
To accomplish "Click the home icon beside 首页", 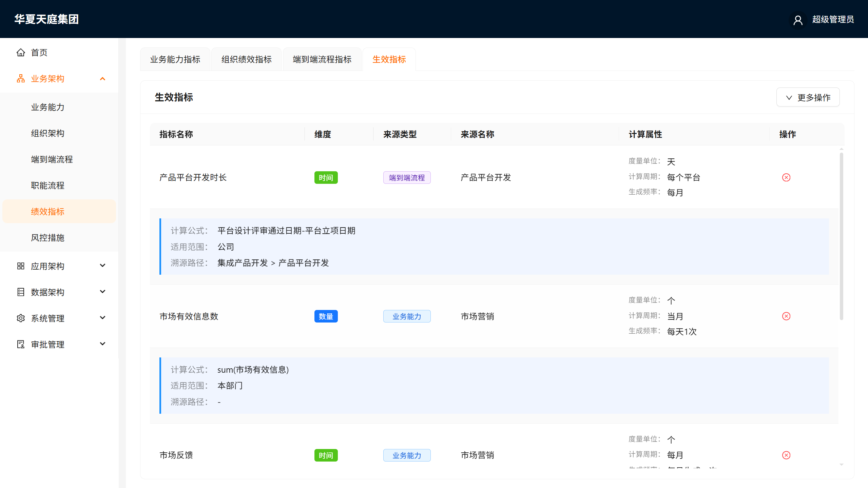I will pyautogui.click(x=21, y=53).
